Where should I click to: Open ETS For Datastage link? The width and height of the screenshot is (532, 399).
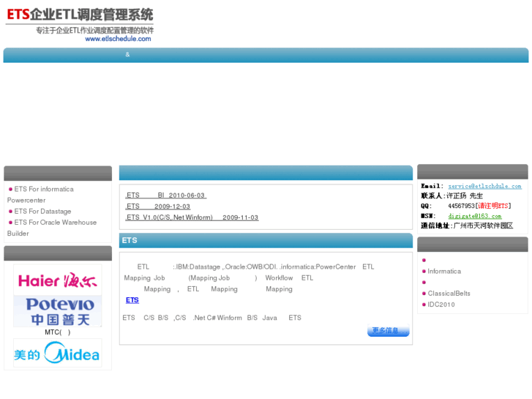[x=42, y=212]
